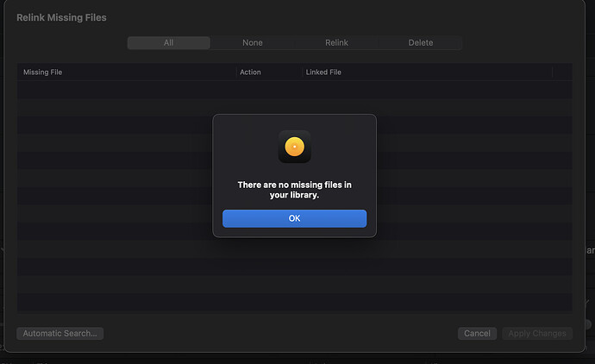Click the "no missing files" alert message text
This screenshot has width=595, height=364.
click(x=294, y=190)
